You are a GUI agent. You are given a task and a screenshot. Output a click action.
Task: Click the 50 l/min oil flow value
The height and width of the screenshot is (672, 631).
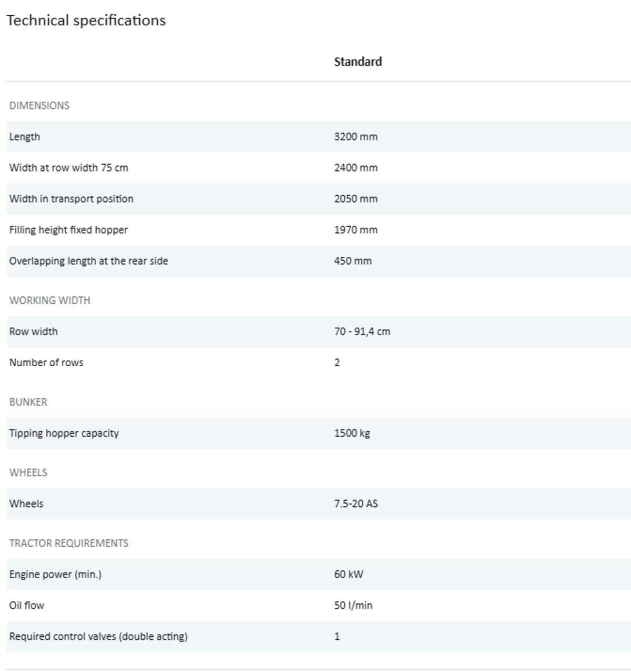tap(353, 605)
